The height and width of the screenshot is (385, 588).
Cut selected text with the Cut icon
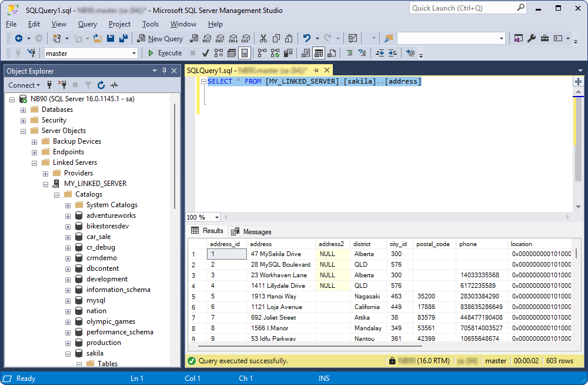[264, 38]
